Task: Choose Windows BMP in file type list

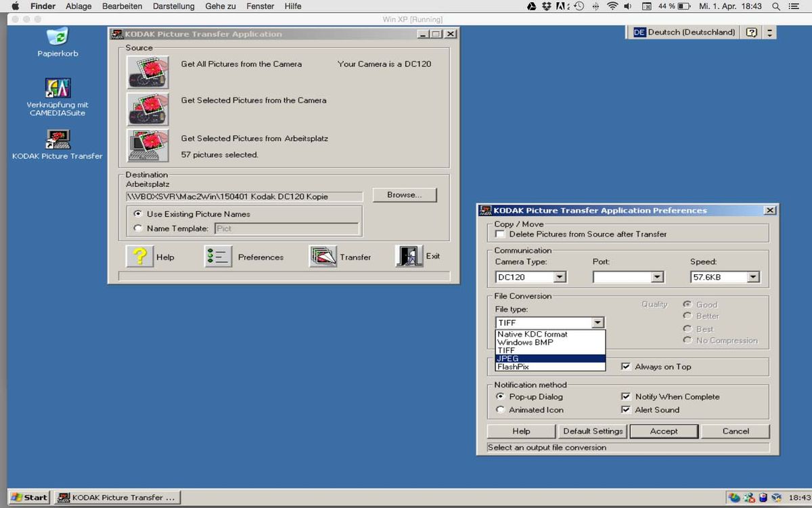Action: 551,342
